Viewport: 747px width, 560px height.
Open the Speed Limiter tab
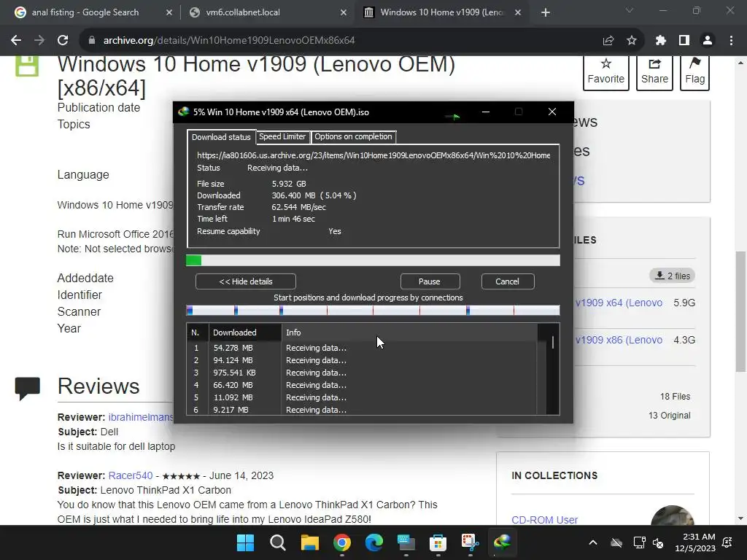coord(282,136)
